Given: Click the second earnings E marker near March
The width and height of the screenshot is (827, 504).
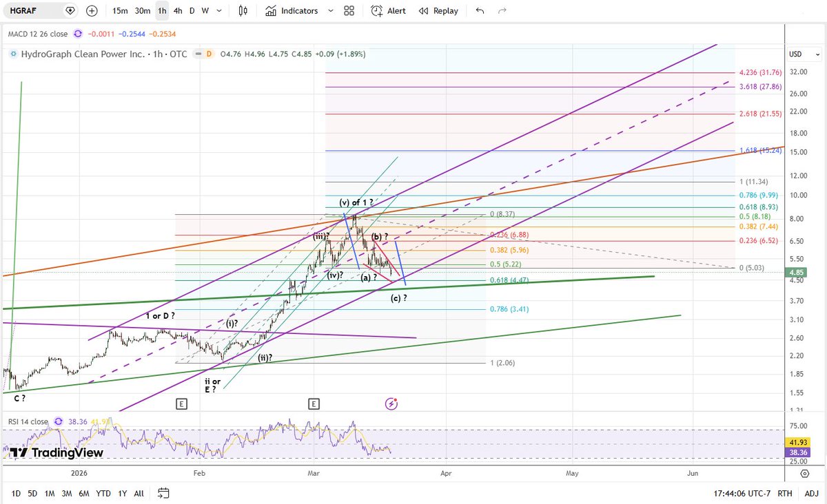Looking at the screenshot, I should pyautogui.click(x=314, y=404).
